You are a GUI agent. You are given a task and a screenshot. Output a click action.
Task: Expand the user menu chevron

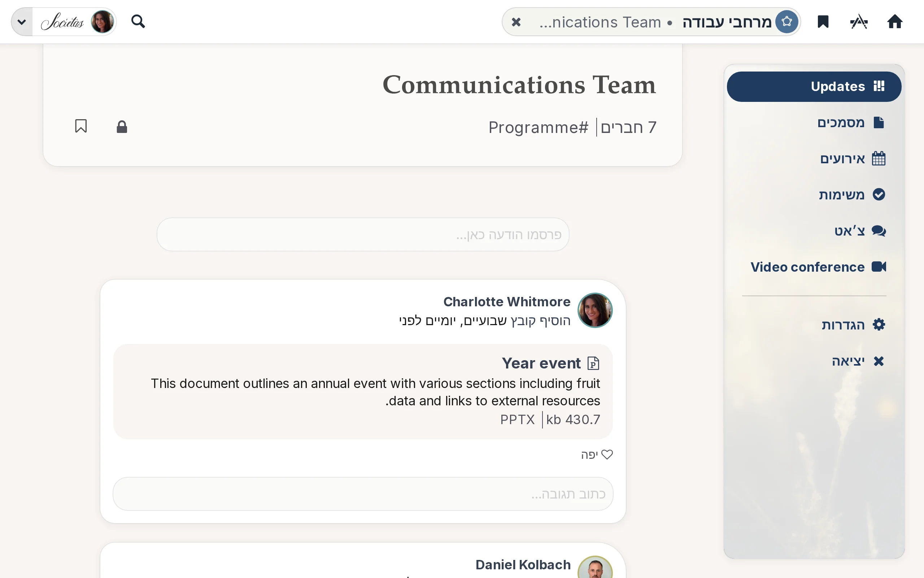pos(22,22)
